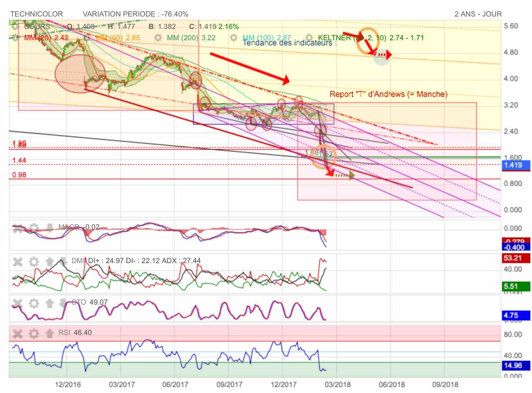Screen dimensions: 532x393
Task: Open gear settings for MM (200) average
Action: 158,38
